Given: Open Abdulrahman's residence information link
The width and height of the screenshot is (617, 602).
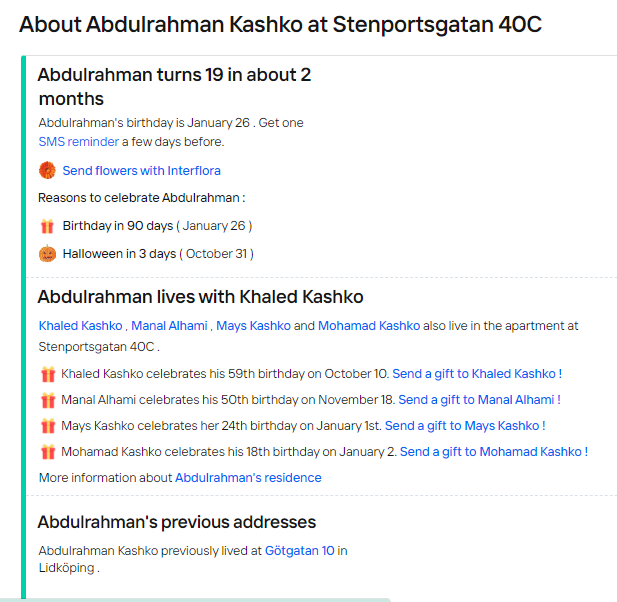Looking at the screenshot, I should 248,478.
